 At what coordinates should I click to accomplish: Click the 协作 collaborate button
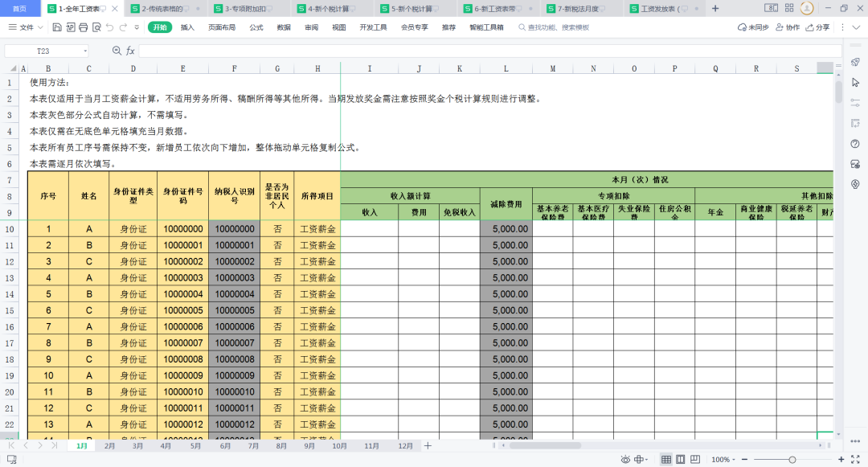click(788, 27)
